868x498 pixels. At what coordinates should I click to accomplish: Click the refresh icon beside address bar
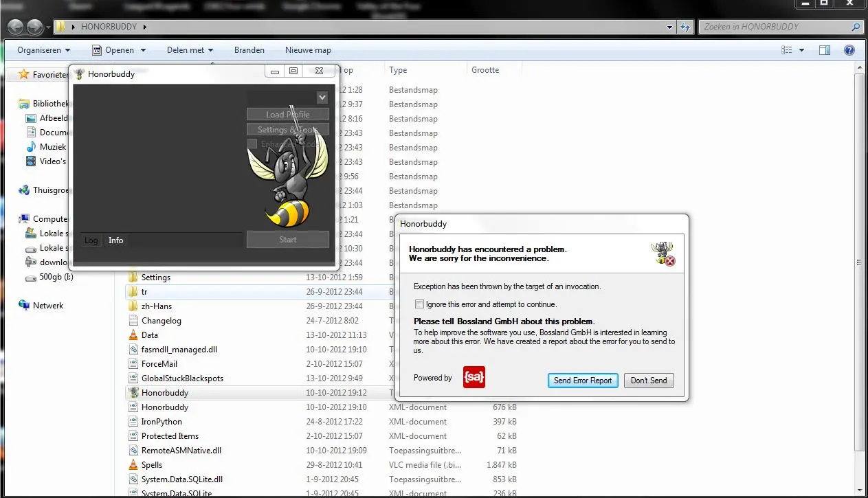coord(685,27)
